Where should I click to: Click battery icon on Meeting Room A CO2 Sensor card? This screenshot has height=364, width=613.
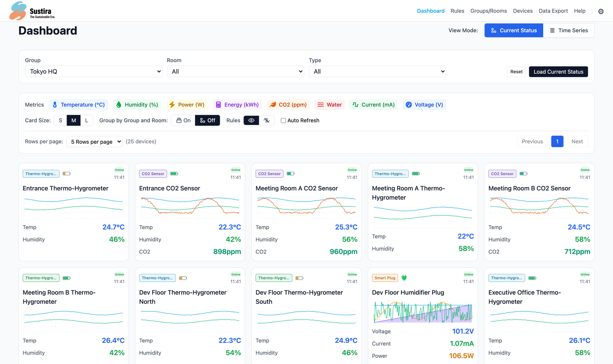(x=291, y=174)
